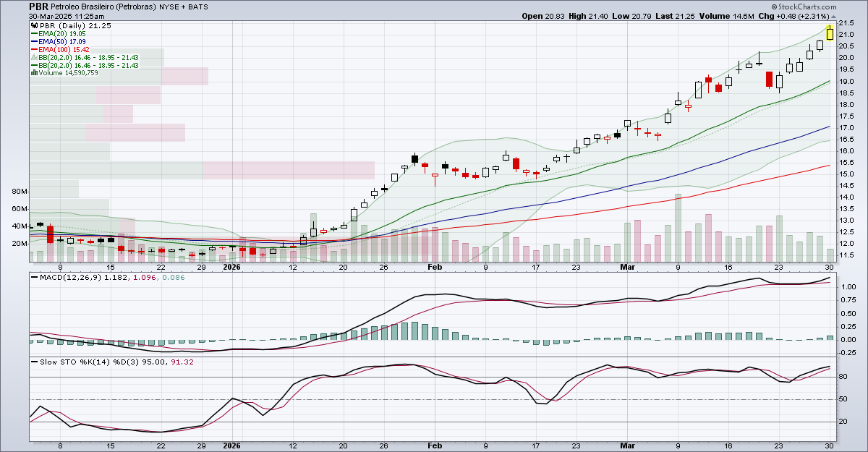Click the High 21.40 value
This screenshot has height=452, width=868.
[587, 16]
